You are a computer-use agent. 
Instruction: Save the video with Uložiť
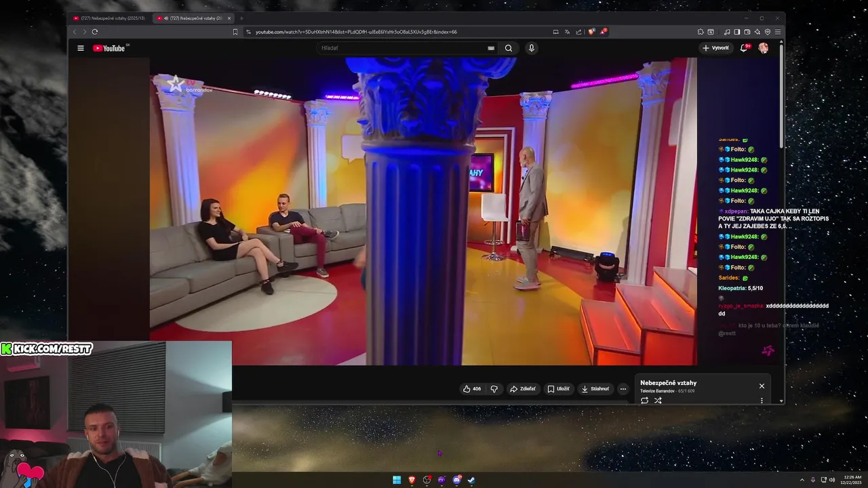559,389
